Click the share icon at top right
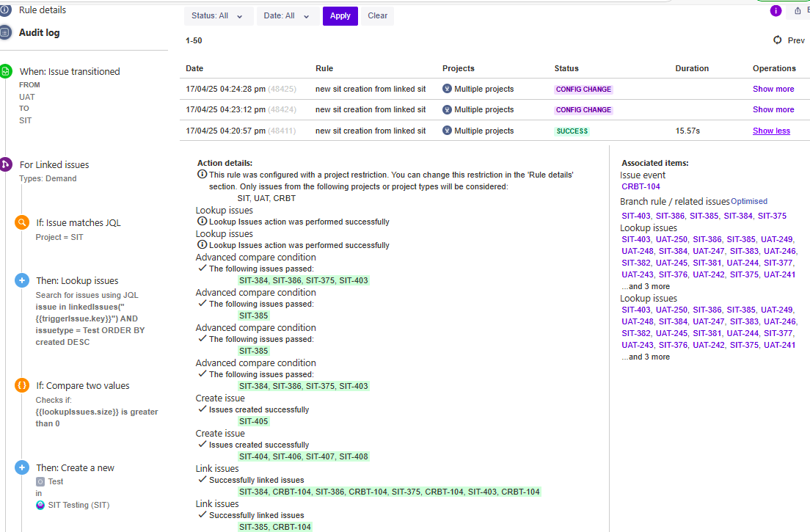810x532 pixels. [798, 11]
